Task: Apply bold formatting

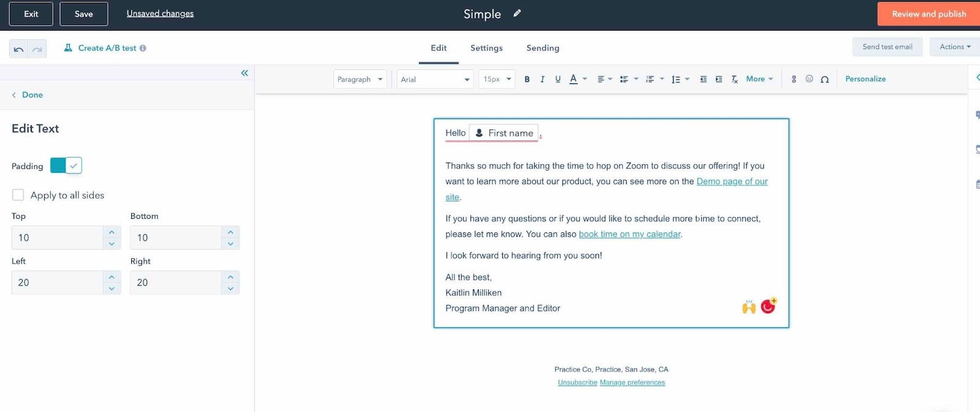Action: coord(527,79)
